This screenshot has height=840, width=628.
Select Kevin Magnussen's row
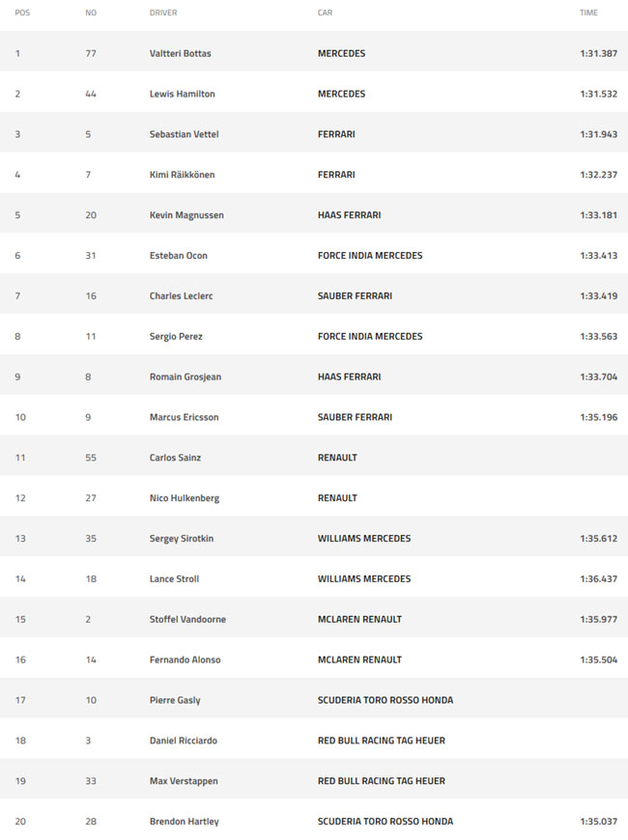[314, 215]
